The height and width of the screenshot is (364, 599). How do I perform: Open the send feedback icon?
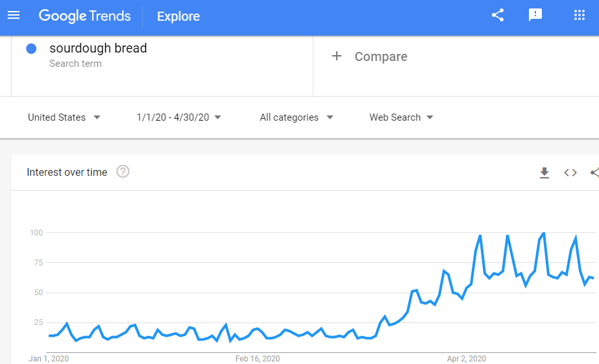535,16
